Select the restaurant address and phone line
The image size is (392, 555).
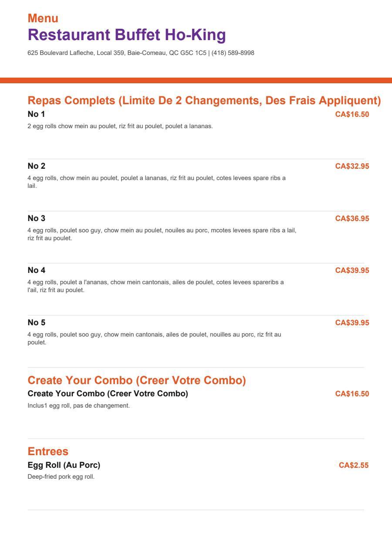pos(141,53)
